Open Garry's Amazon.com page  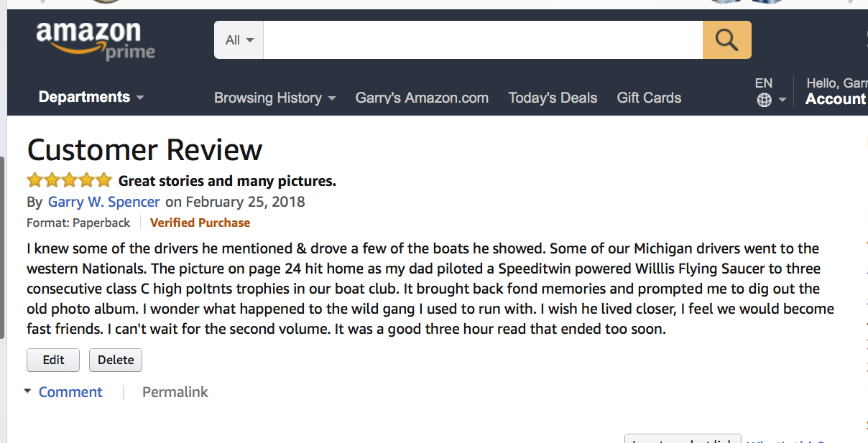(x=422, y=98)
